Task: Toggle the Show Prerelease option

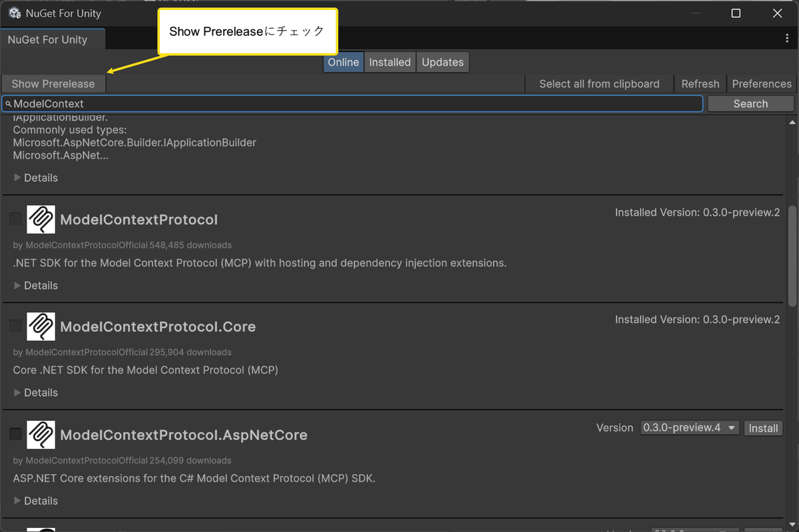Action: pyautogui.click(x=53, y=84)
